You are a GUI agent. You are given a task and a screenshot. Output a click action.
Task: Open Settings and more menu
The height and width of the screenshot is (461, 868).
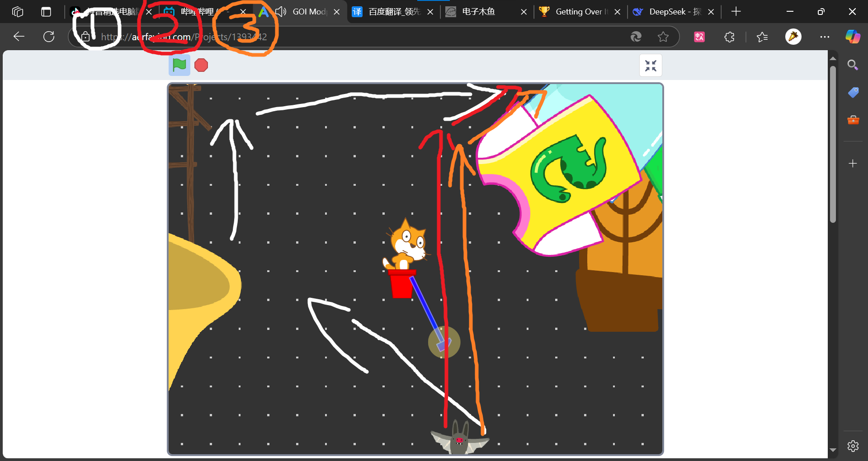tap(825, 37)
